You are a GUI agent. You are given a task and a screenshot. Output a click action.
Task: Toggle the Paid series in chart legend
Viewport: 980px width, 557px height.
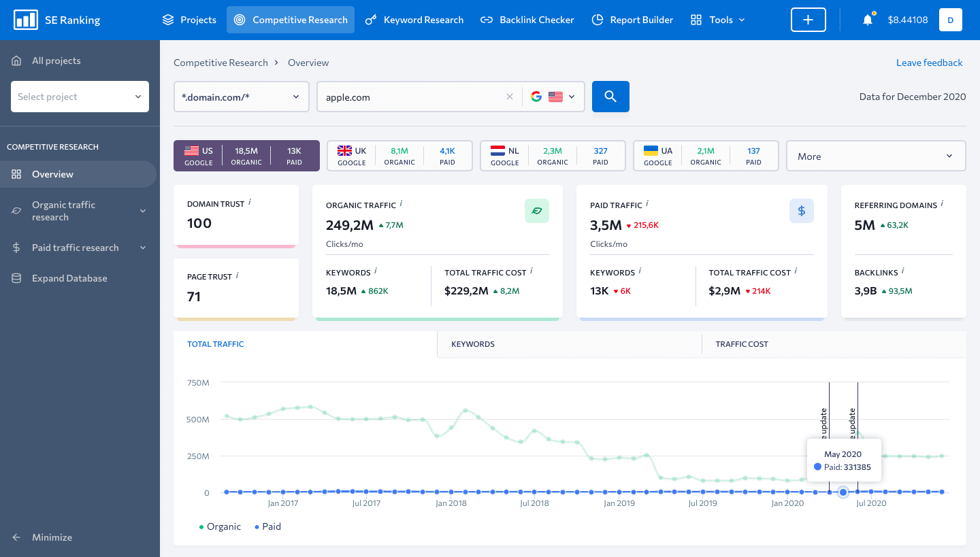(267, 526)
